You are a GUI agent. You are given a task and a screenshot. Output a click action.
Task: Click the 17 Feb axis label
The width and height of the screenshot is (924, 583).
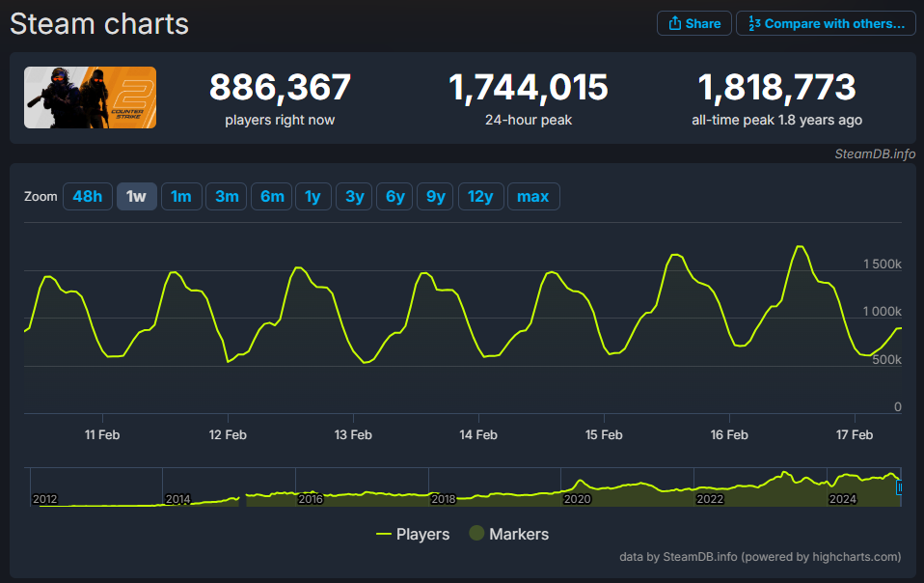click(x=855, y=435)
